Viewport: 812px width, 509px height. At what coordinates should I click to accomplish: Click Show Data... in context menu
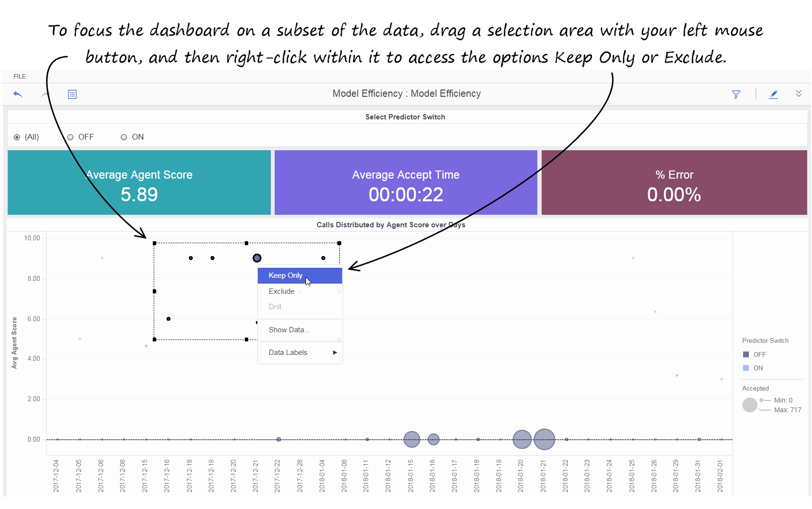[289, 330]
